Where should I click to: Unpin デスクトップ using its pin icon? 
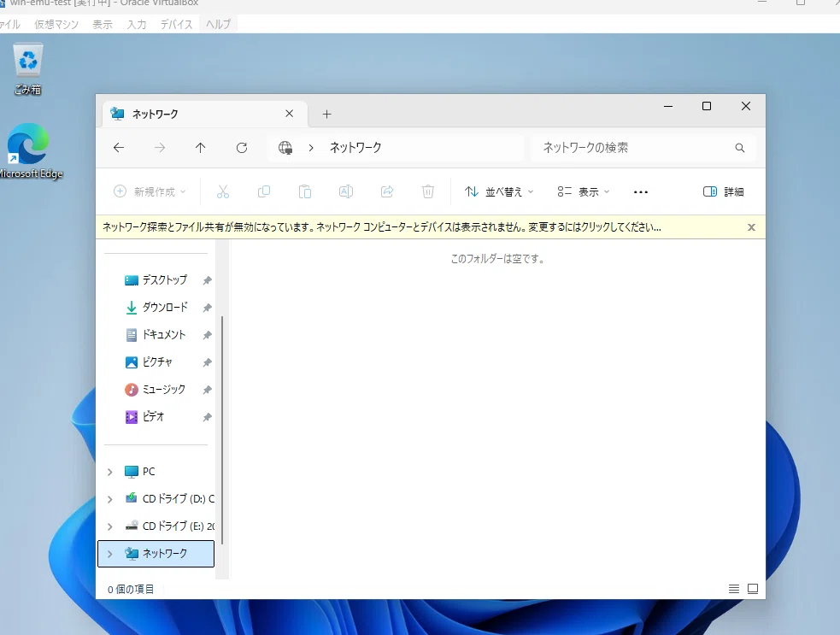tap(208, 280)
